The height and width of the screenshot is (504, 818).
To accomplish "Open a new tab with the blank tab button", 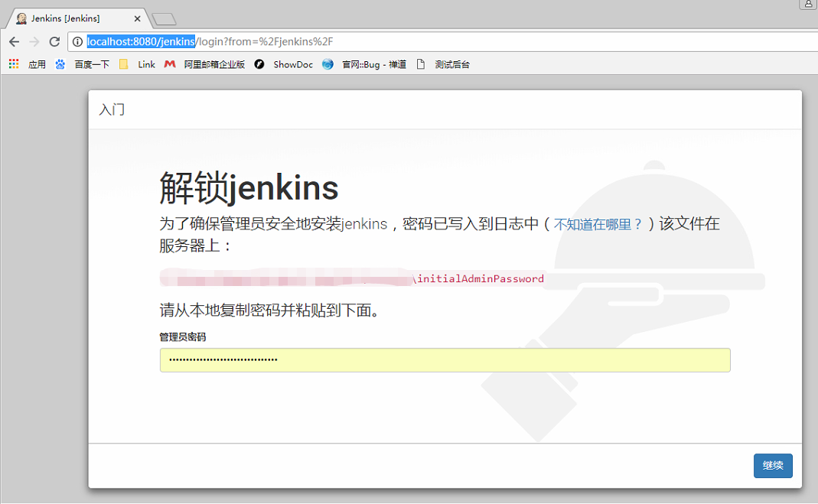I will (164, 19).
